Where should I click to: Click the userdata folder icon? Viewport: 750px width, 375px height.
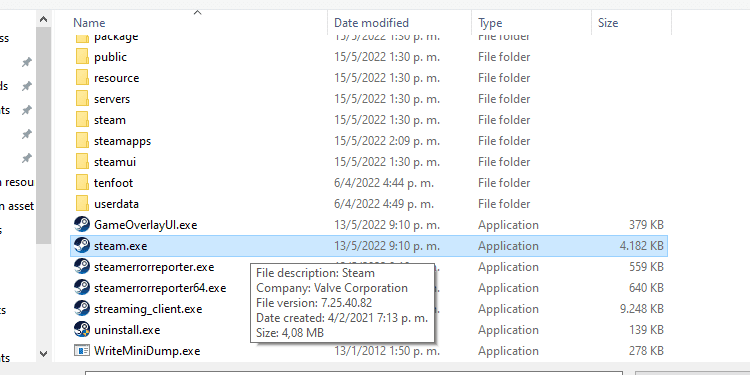pos(82,204)
